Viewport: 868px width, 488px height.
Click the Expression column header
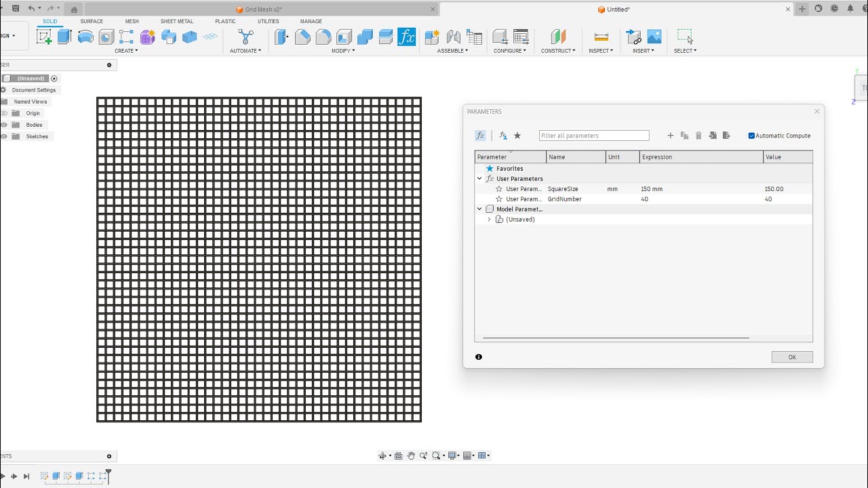701,157
